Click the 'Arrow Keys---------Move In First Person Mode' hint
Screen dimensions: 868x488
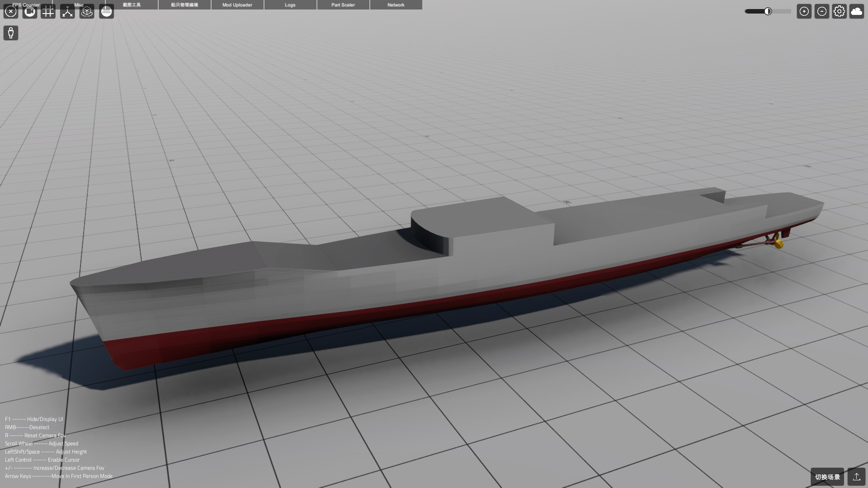point(59,476)
